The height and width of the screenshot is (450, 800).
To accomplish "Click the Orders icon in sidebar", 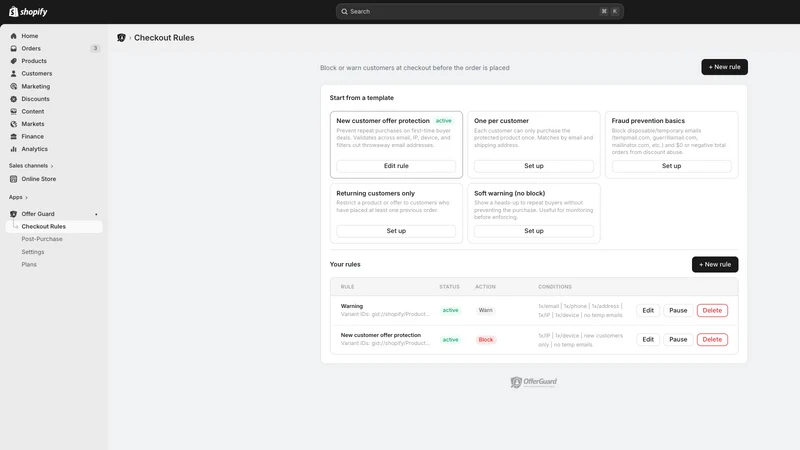I will point(13,48).
